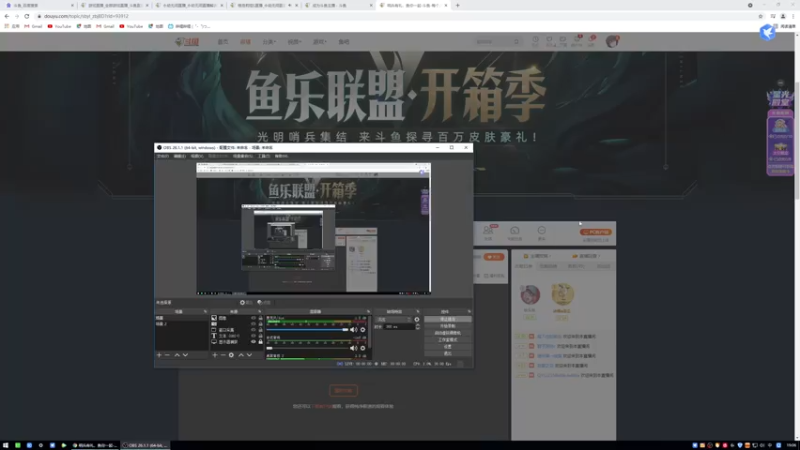The width and height of the screenshot is (800, 450).
Task: Mute the second audio mixer track via its speaker icon
Action: [x=354, y=348]
